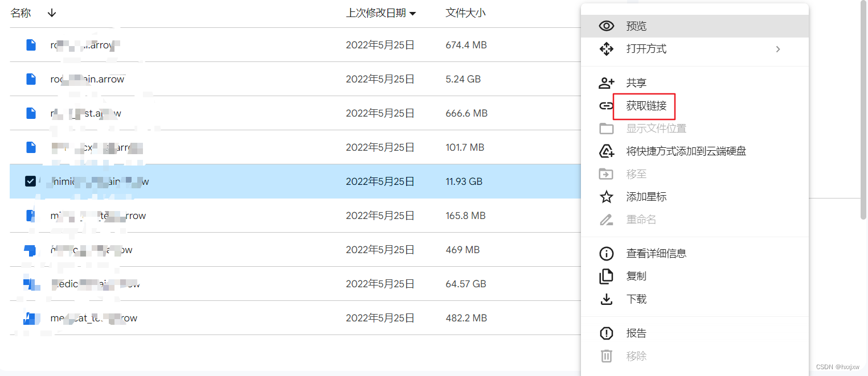Click the shortcut icon next to 将快捷方式添加到云端硬盘

607,151
